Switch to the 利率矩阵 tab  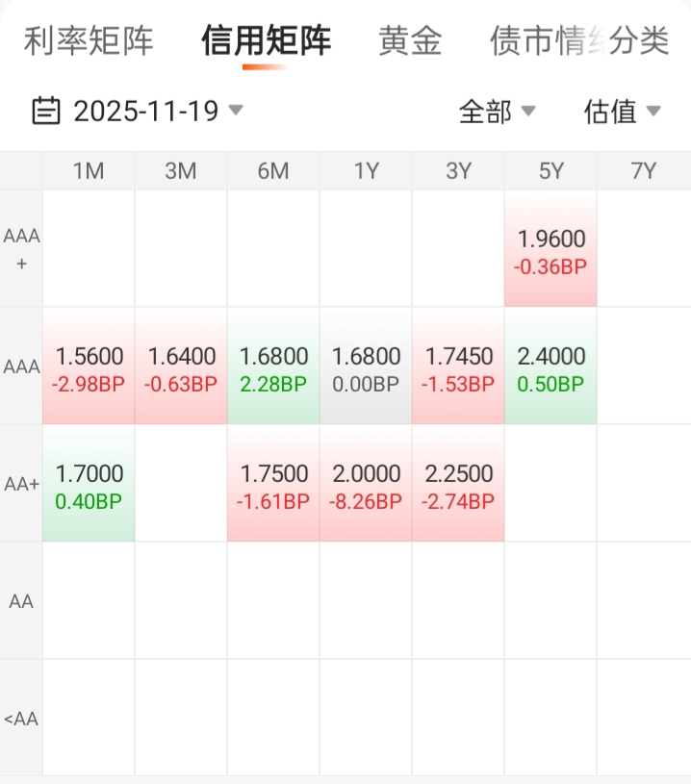(x=89, y=41)
